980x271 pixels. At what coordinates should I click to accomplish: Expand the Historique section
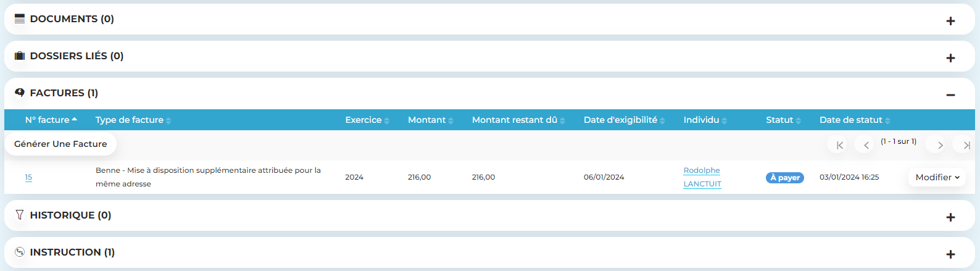[x=950, y=217]
